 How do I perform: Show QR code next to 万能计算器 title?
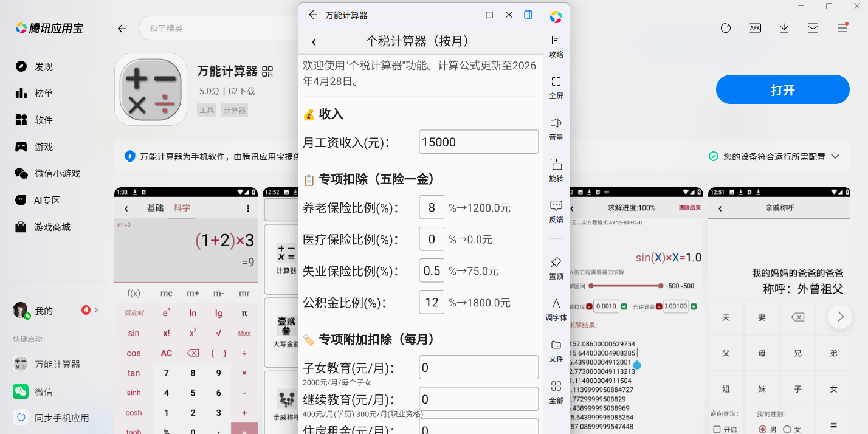point(267,72)
